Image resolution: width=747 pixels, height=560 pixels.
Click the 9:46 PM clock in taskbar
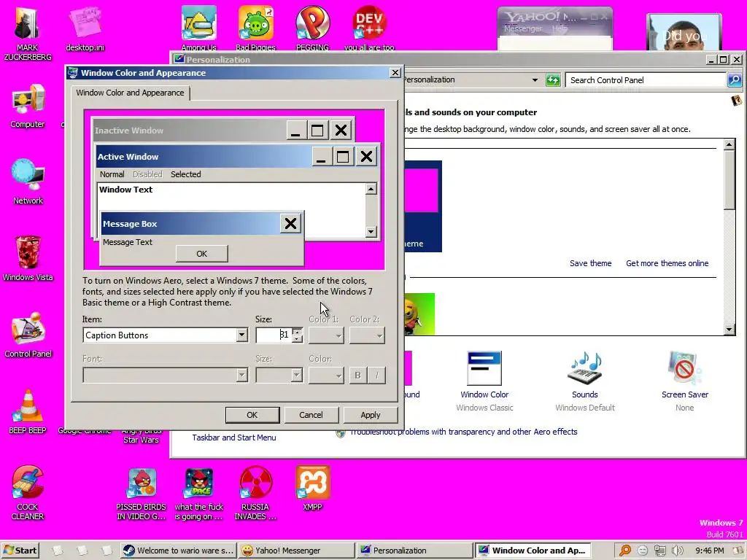709,551
